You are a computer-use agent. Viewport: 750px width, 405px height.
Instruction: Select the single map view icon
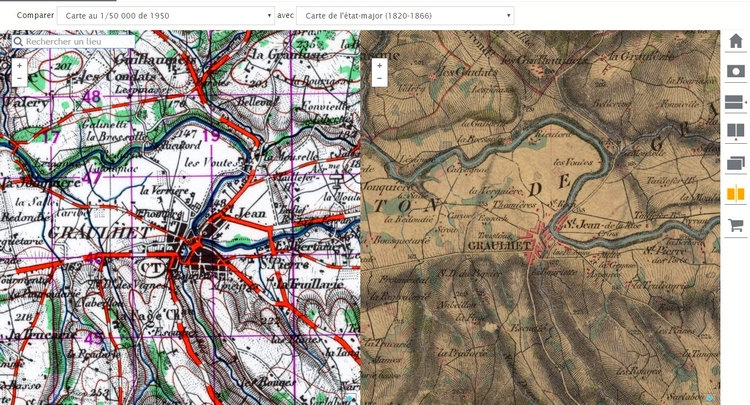(736, 71)
